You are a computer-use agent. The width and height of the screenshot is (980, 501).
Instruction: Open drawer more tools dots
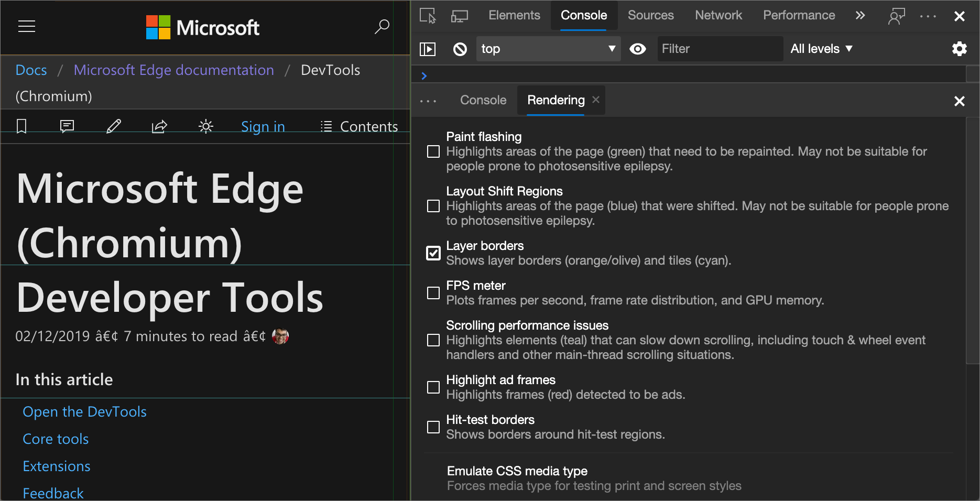tap(428, 101)
